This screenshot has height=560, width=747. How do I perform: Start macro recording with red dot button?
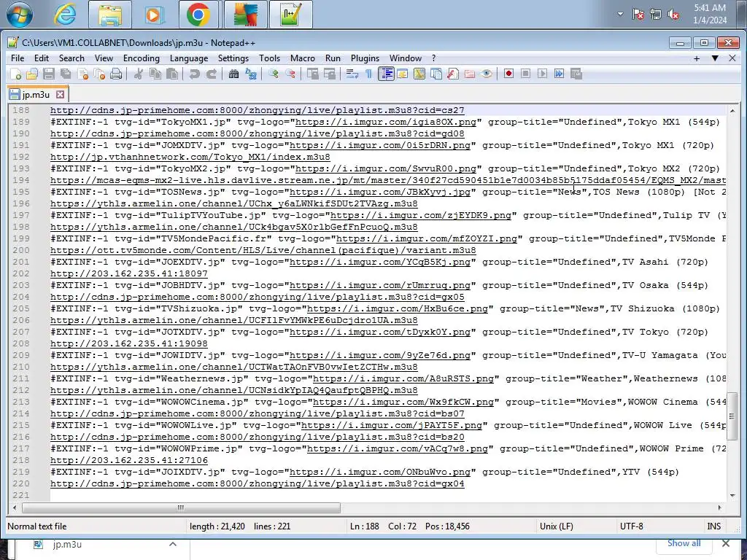click(x=508, y=74)
